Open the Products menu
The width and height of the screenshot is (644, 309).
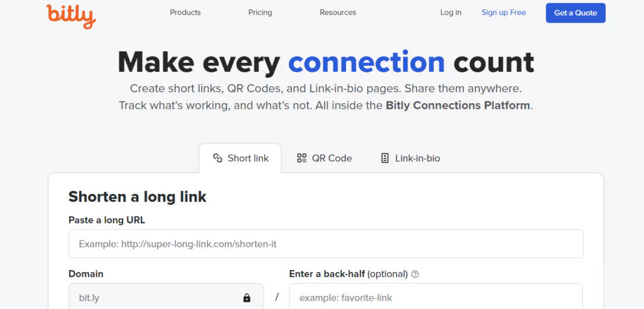[x=186, y=13]
